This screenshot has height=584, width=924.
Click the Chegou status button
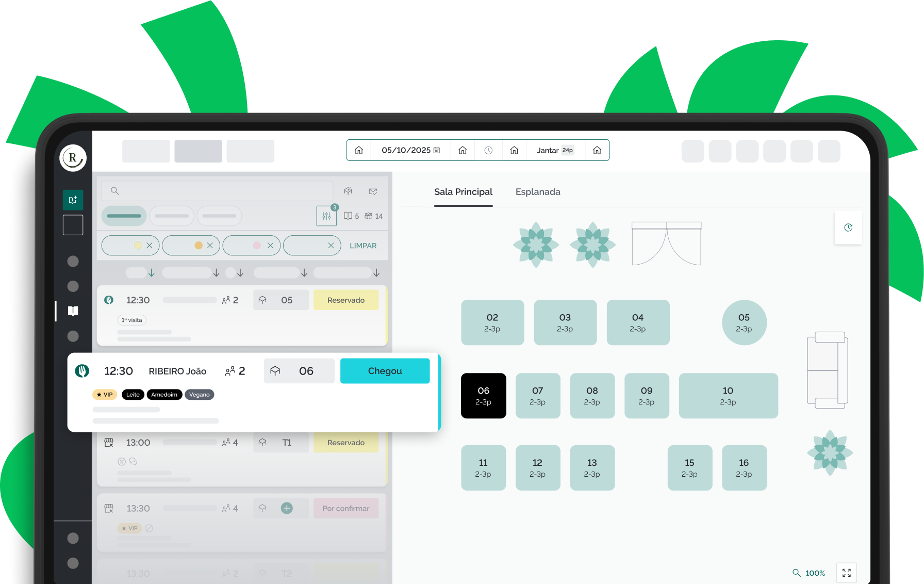pyautogui.click(x=385, y=371)
